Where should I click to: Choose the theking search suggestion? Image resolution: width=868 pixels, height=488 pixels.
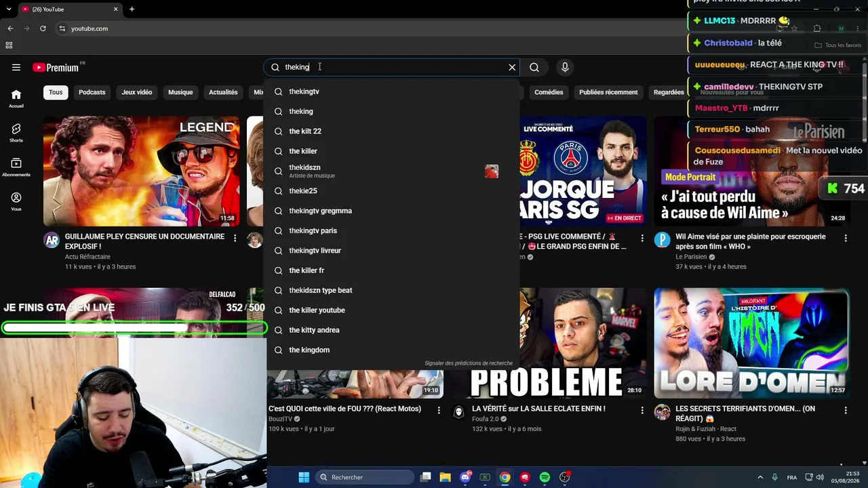click(392, 111)
